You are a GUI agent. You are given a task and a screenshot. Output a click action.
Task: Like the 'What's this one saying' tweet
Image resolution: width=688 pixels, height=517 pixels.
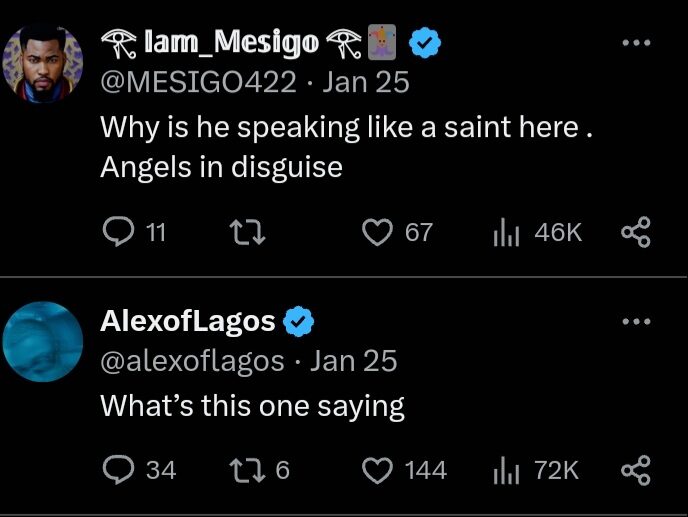376,470
